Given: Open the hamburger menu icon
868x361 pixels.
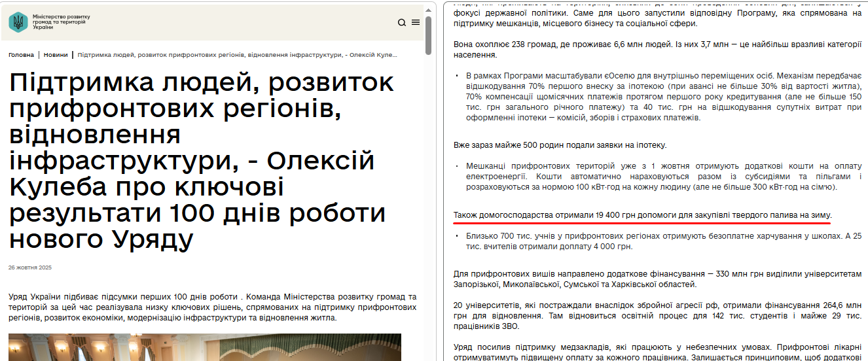Looking at the screenshot, I should [x=416, y=23].
